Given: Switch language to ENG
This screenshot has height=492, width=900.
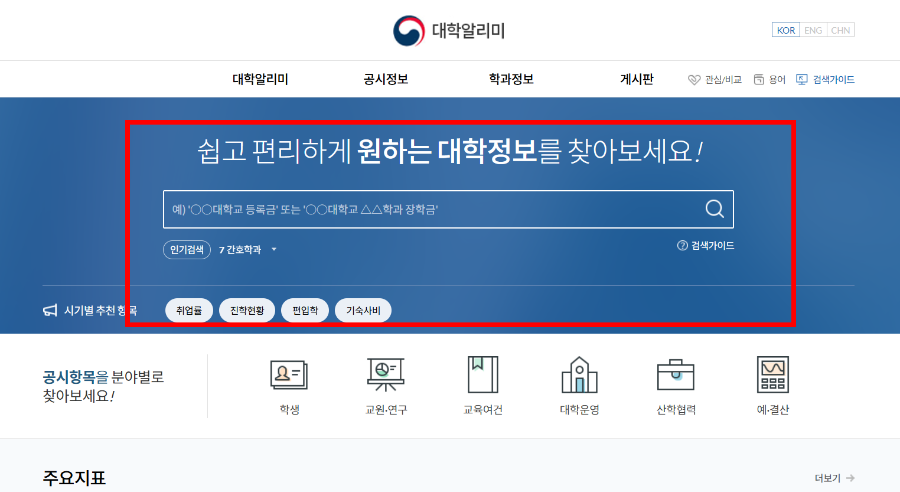Looking at the screenshot, I should [x=813, y=30].
